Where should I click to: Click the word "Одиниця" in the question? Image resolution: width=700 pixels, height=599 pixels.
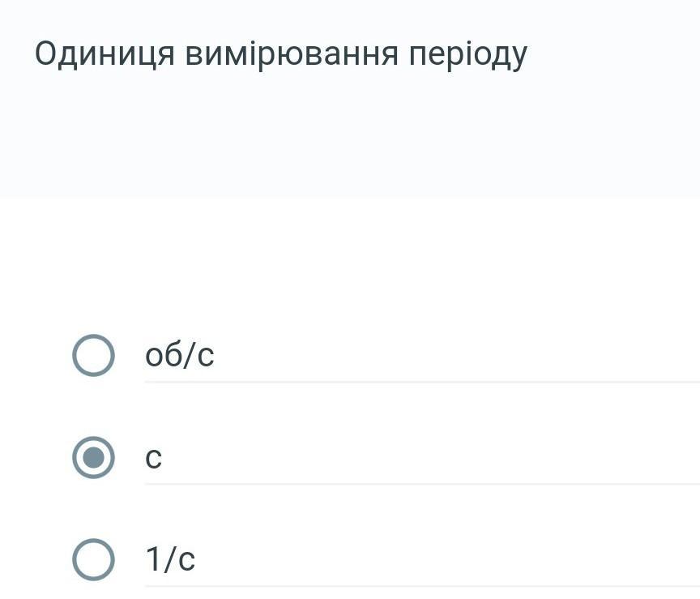pos(104,53)
